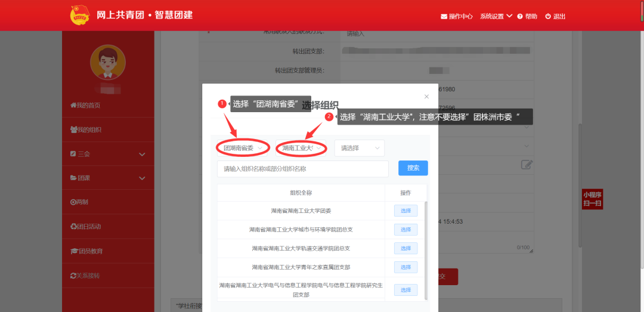Screen dimensions: 644x312
Task: Click 网上共青团·智慧团建 site title
Action: [144, 15]
